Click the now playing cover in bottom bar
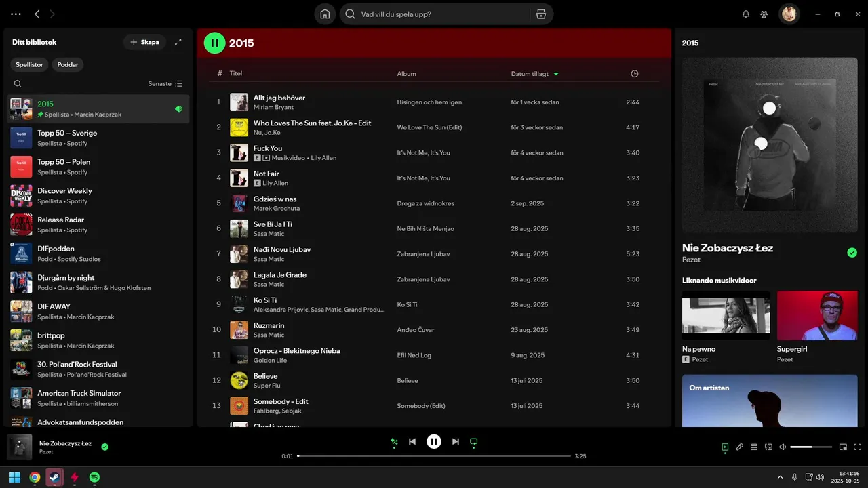 pos(20,447)
